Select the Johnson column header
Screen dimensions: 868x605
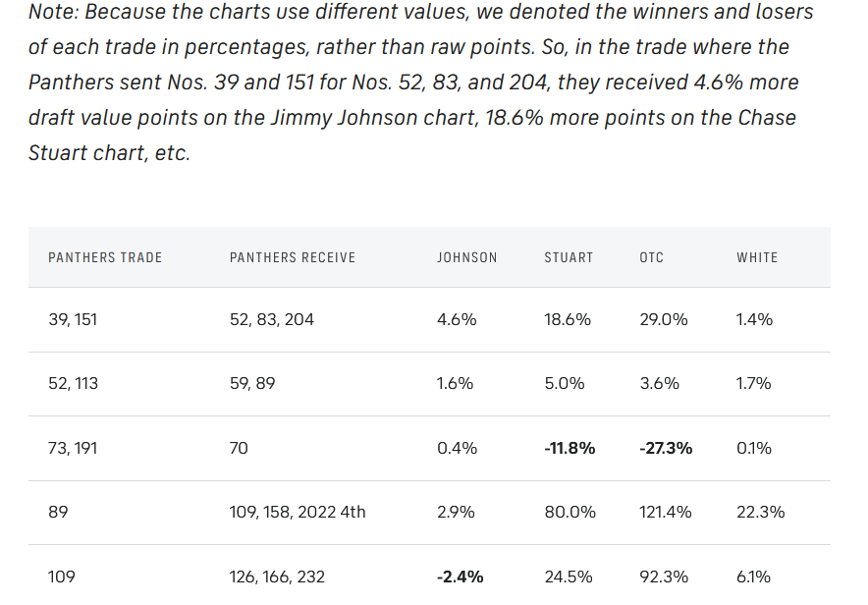click(x=466, y=257)
